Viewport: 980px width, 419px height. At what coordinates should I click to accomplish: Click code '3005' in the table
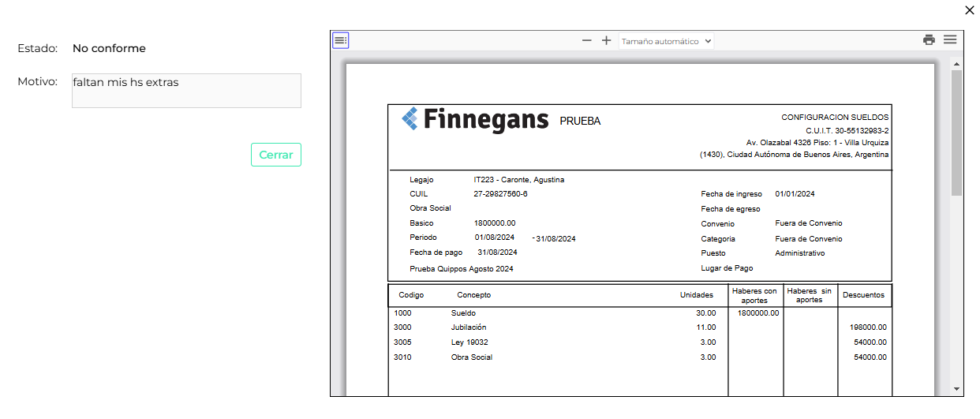[x=402, y=342]
